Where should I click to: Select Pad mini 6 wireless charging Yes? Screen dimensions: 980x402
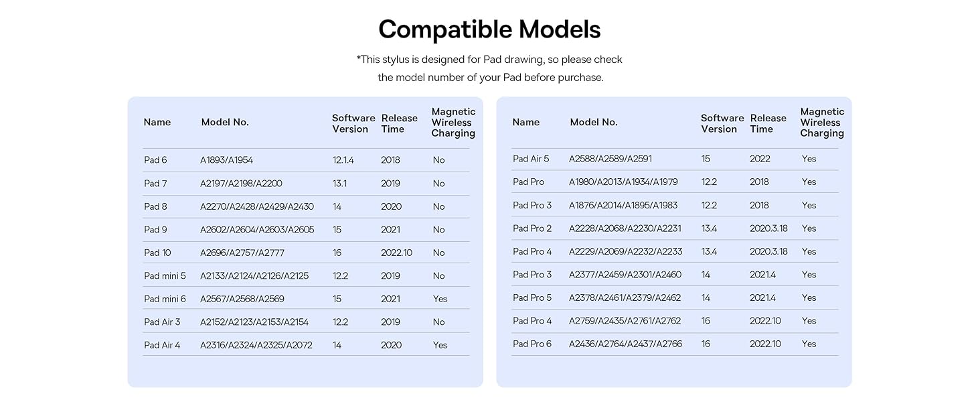[440, 299]
